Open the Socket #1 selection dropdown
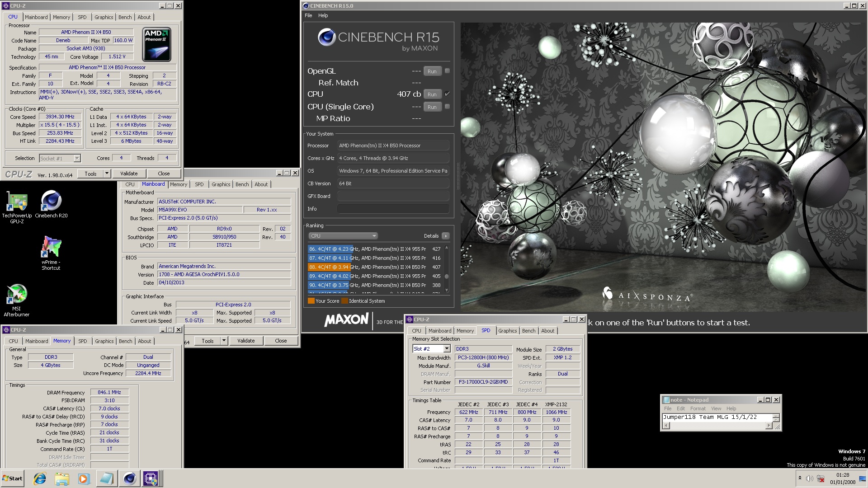Viewport: 868px width, 488px height. [60, 159]
